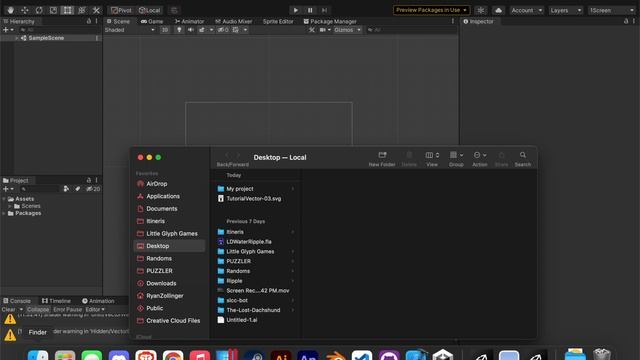640x360 pixels.
Task: Open custom editor tools icon
Action: [x=96, y=10]
